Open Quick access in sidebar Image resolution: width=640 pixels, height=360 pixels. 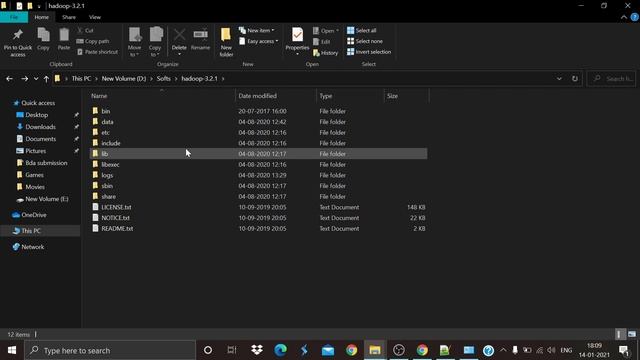click(x=38, y=103)
